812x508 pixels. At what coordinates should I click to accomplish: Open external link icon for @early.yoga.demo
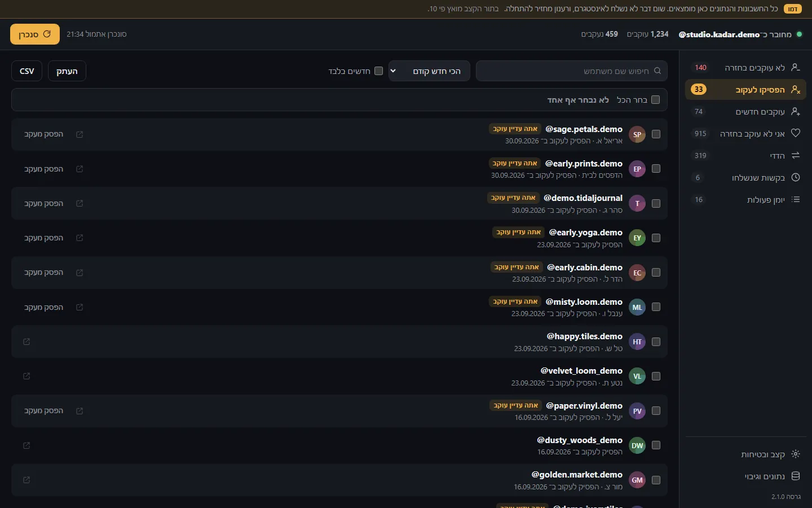pyautogui.click(x=80, y=238)
